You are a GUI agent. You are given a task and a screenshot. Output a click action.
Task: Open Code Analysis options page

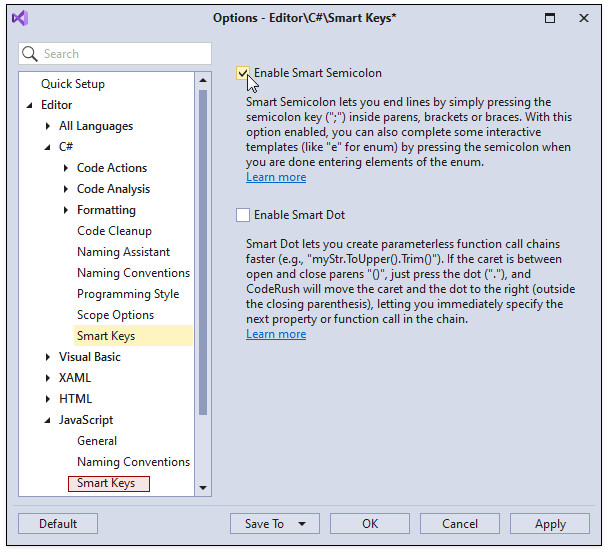point(113,189)
